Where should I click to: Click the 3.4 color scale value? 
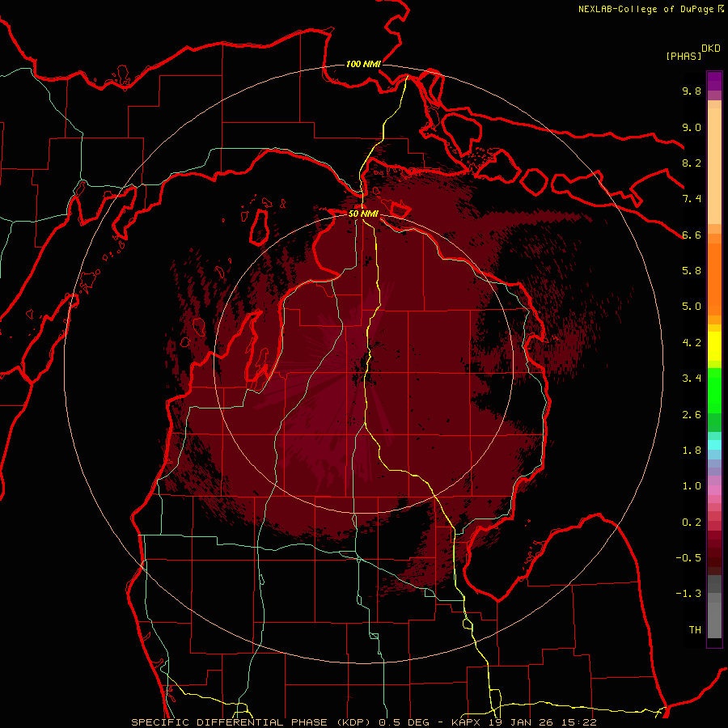coord(692,379)
